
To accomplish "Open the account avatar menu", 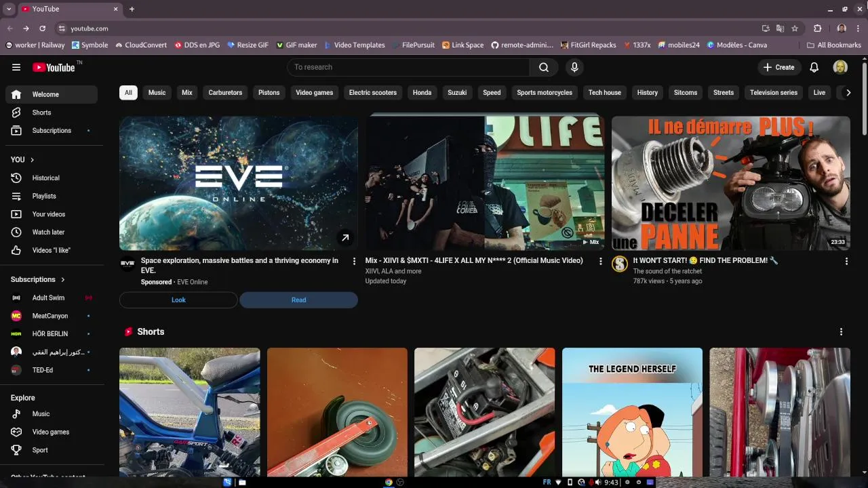I will pos(840,67).
